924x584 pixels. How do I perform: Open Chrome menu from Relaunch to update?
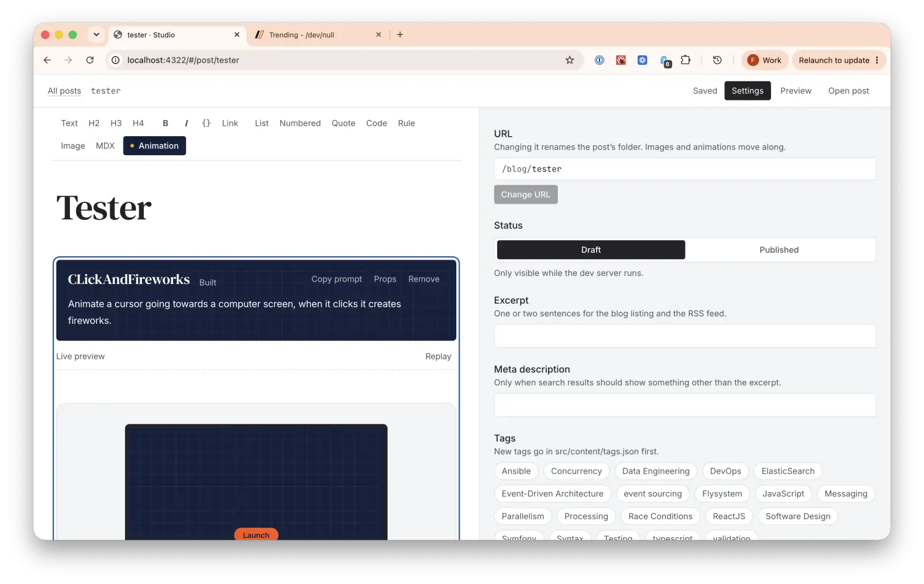tap(877, 60)
